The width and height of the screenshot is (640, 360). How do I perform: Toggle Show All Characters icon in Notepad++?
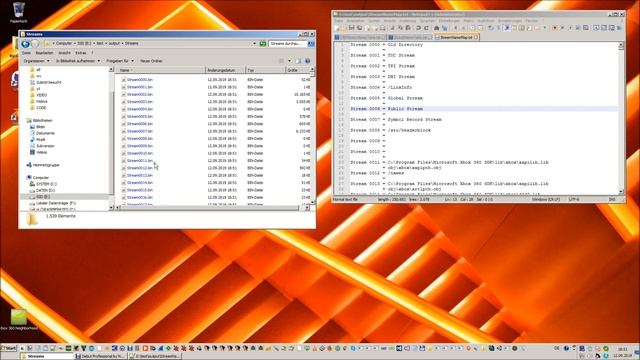coord(498,28)
